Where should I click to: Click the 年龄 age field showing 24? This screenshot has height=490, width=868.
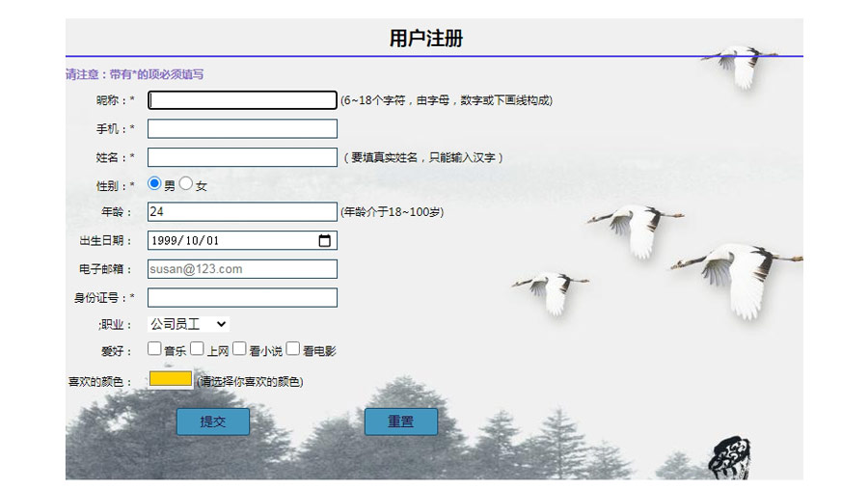pos(242,211)
